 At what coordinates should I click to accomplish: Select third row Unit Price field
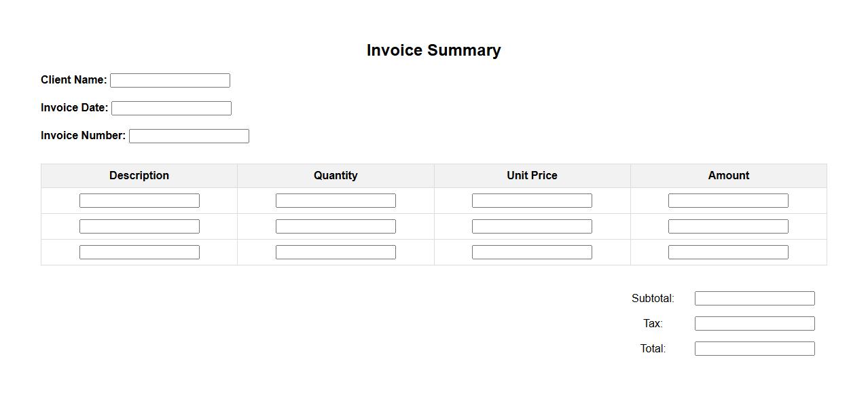pos(532,252)
